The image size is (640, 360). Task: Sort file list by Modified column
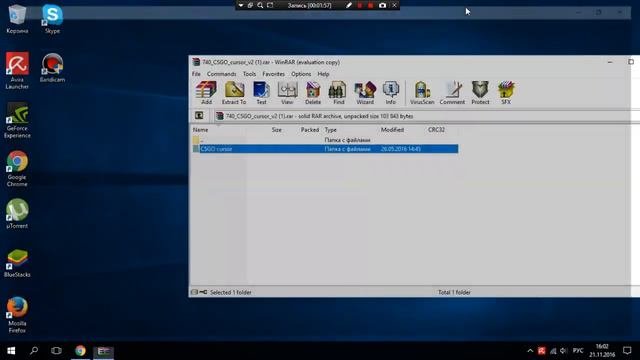click(x=392, y=130)
